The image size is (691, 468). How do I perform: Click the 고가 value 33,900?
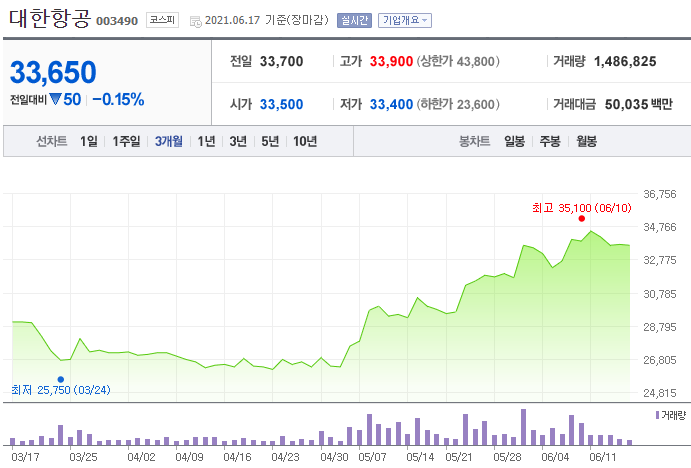tap(391, 61)
